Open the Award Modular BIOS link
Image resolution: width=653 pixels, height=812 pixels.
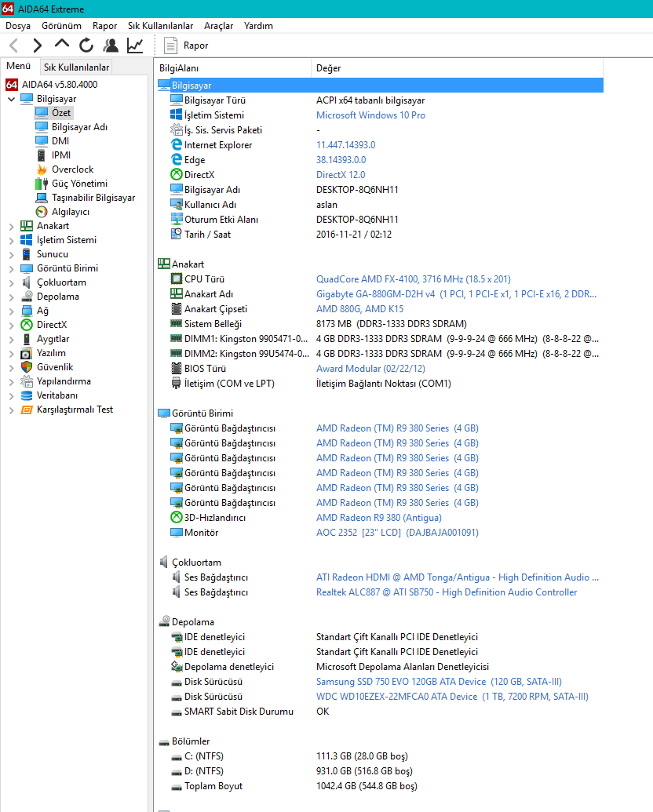click(370, 368)
